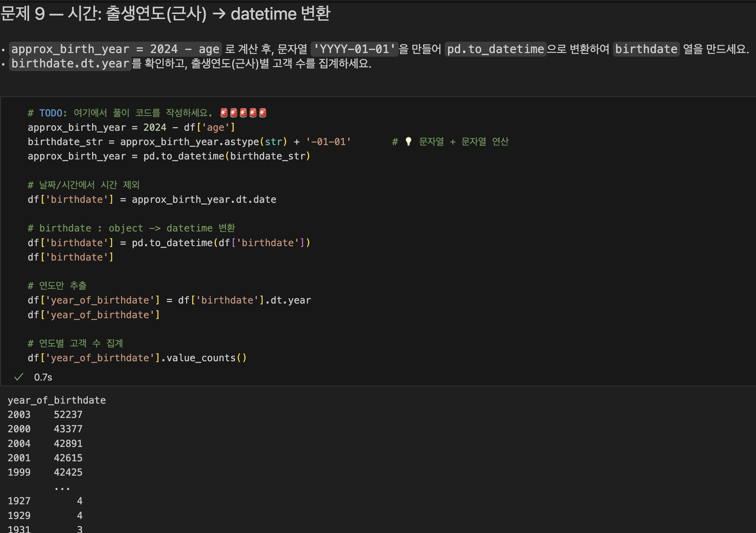Click the arrow symbol in the heading
Screen dimensions: 756x533
click(x=219, y=14)
